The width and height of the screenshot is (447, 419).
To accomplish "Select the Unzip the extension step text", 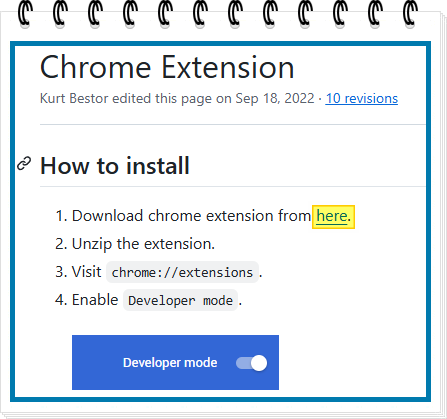I will (143, 244).
